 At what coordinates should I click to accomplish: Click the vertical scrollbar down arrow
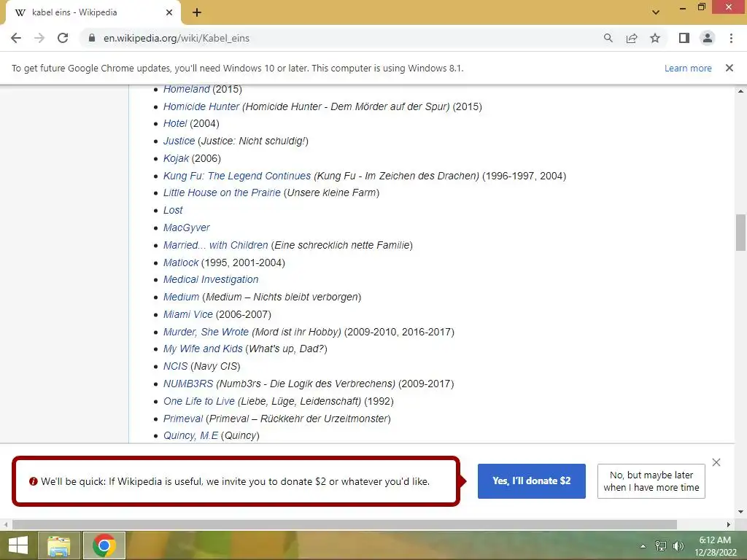point(740,512)
